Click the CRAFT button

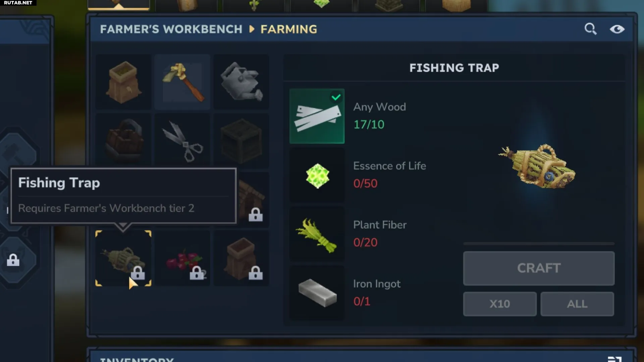[x=539, y=268]
